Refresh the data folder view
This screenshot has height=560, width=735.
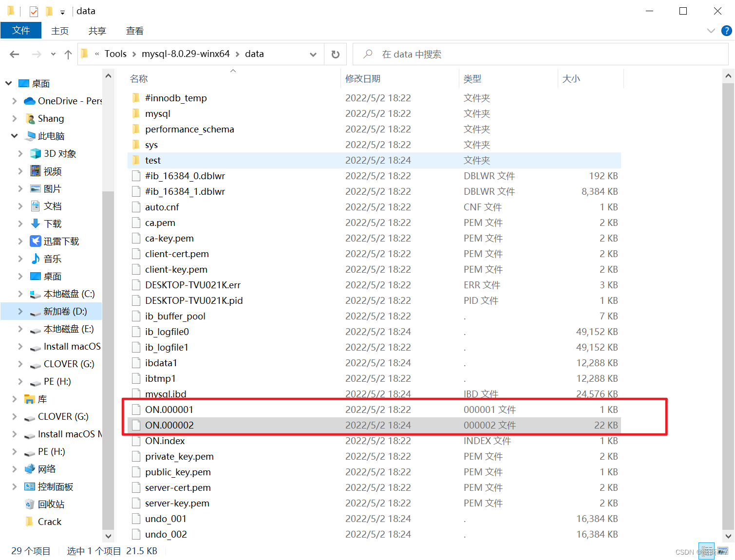[x=335, y=54]
